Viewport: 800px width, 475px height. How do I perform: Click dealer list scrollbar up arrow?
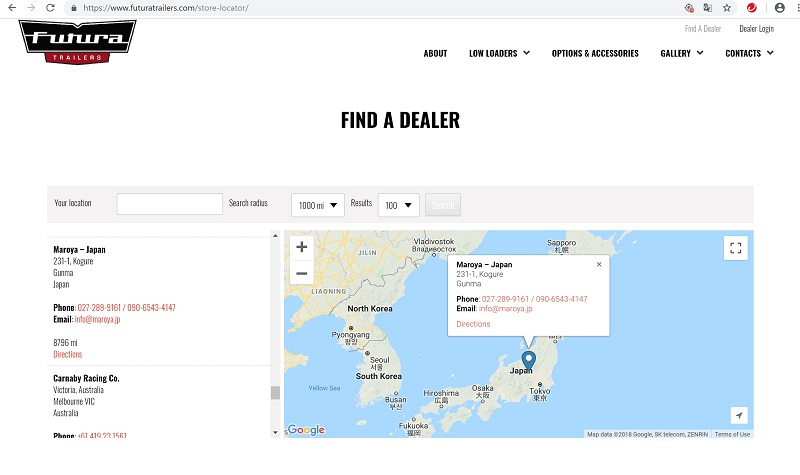(276, 236)
